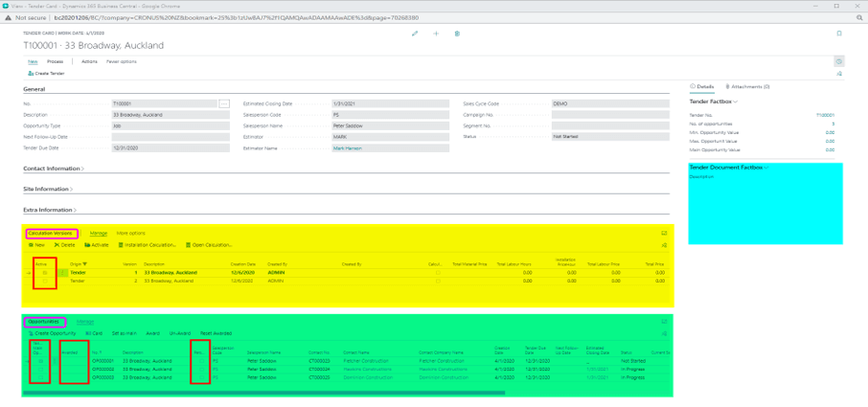Toggle Active checkbox for Version 1 row
This screenshot has height=407, width=868.
click(44, 273)
